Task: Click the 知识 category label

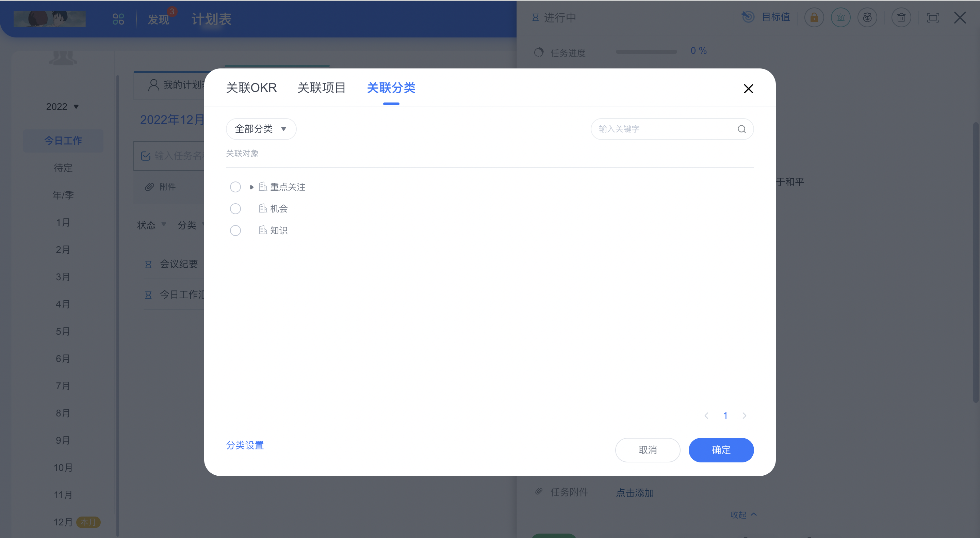Action: click(279, 231)
